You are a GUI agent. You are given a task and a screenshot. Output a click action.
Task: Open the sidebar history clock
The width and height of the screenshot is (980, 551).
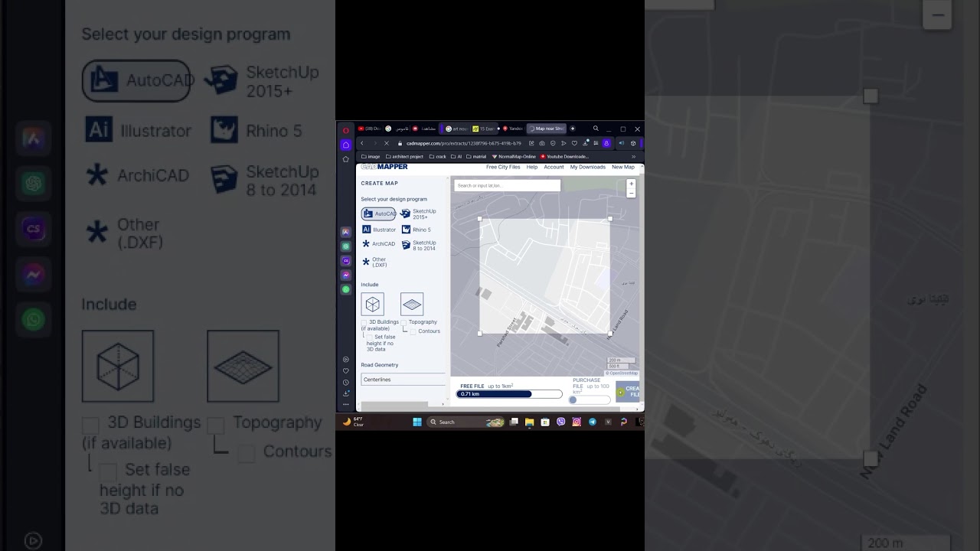point(345,382)
